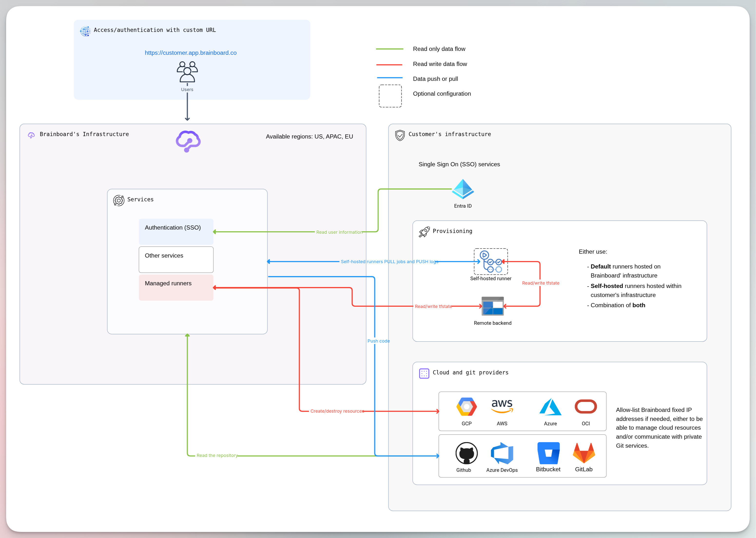Image resolution: width=756 pixels, height=538 pixels.
Task: Select the Authentication (SSO) box
Action: (x=176, y=232)
